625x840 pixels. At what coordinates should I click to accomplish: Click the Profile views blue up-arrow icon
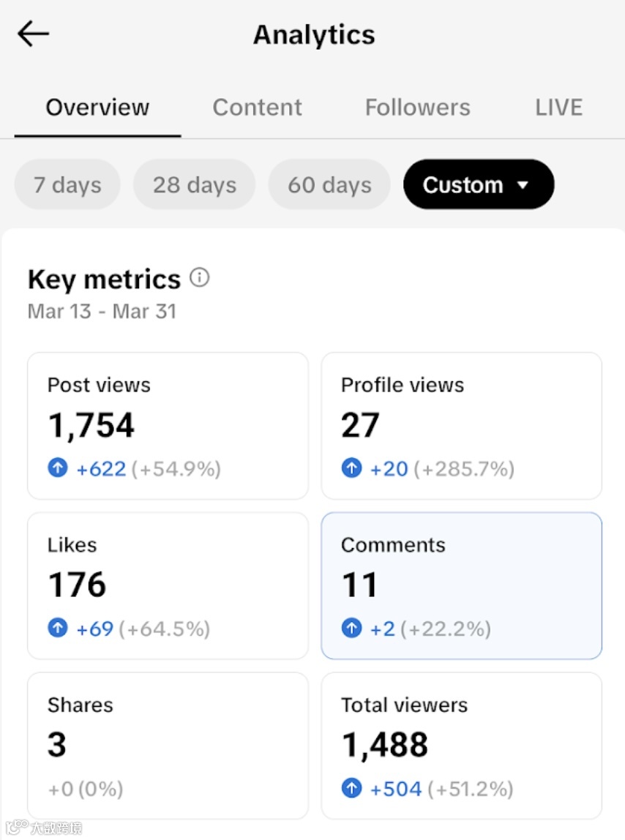tap(351, 468)
